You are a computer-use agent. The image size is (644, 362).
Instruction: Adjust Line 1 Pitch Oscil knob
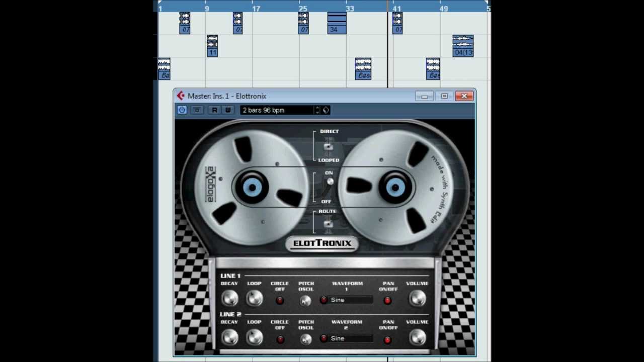click(305, 301)
